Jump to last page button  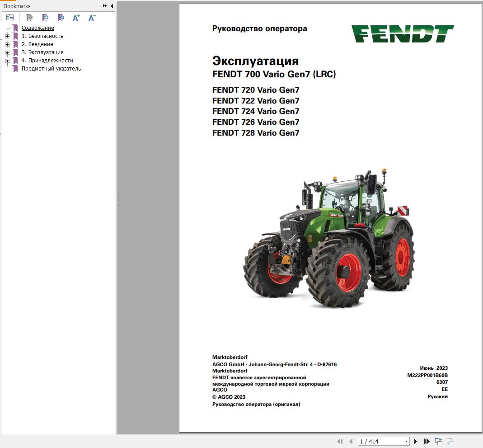click(x=427, y=441)
